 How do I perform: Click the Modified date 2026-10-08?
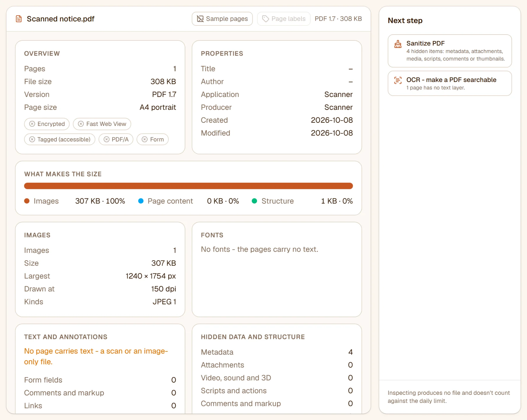click(332, 133)
